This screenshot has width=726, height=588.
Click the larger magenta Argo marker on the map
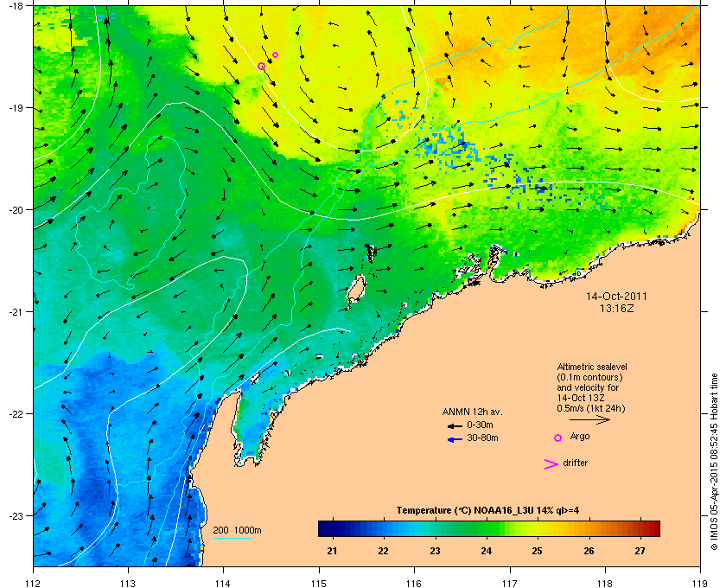click(261, 67)
